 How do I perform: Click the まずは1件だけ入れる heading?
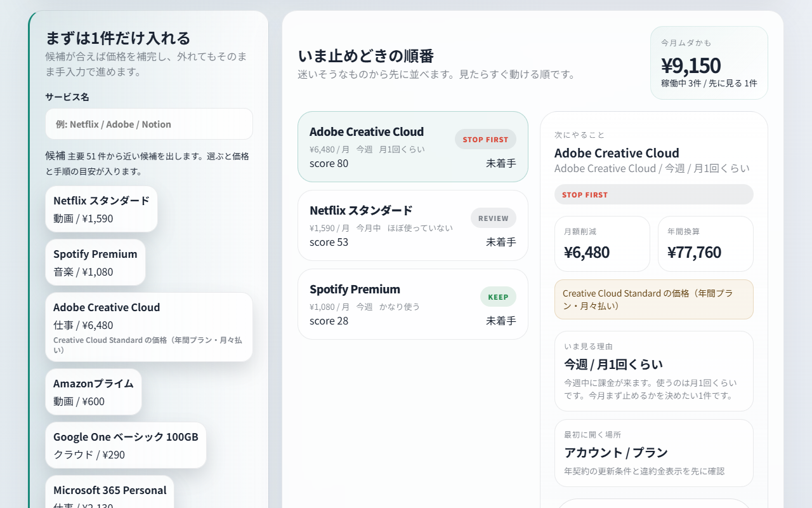click(x=118, y=38)
